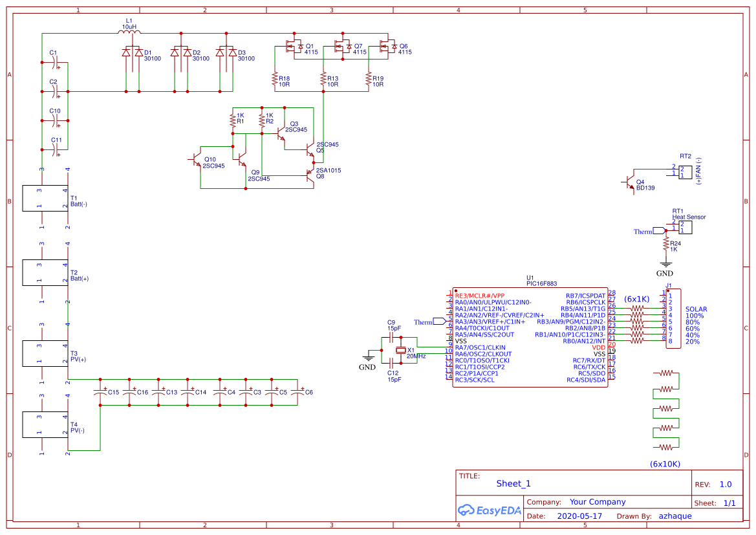Click electrolytic capacitor C13
The image size is (756, 535).
(158, 392)
